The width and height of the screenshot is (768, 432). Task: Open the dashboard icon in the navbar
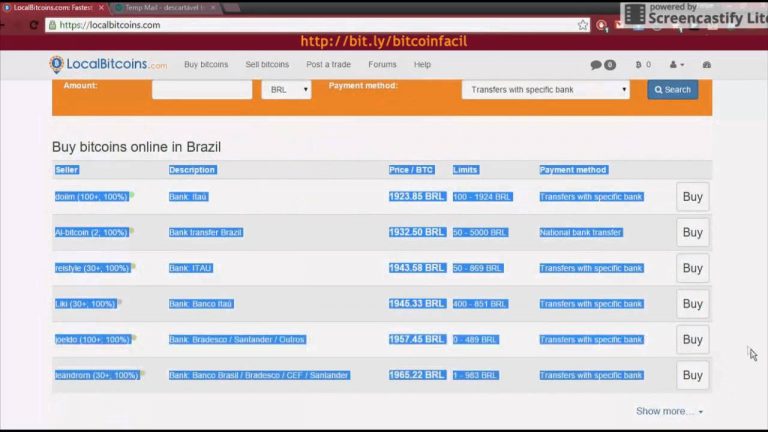[x=706, y=65]
